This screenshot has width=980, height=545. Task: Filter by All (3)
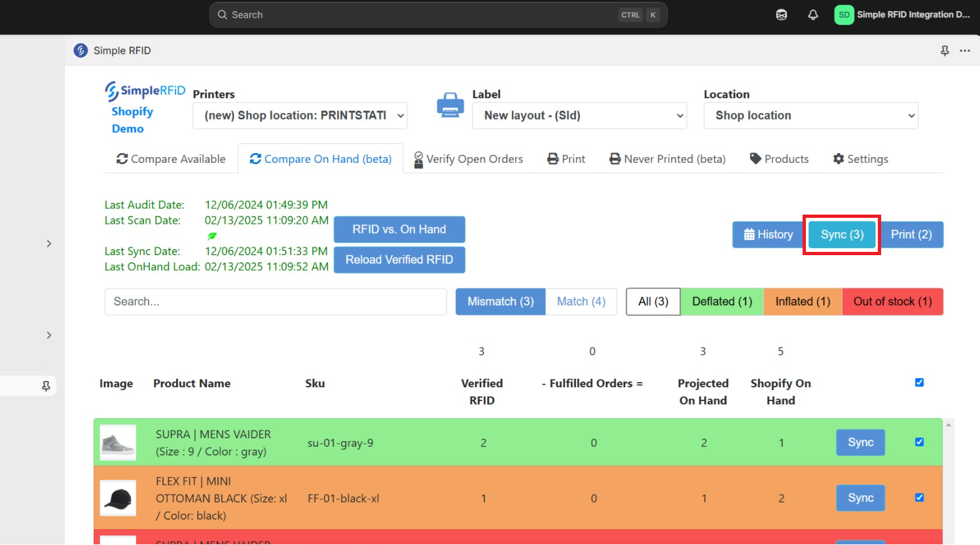(x=653, y=302)
